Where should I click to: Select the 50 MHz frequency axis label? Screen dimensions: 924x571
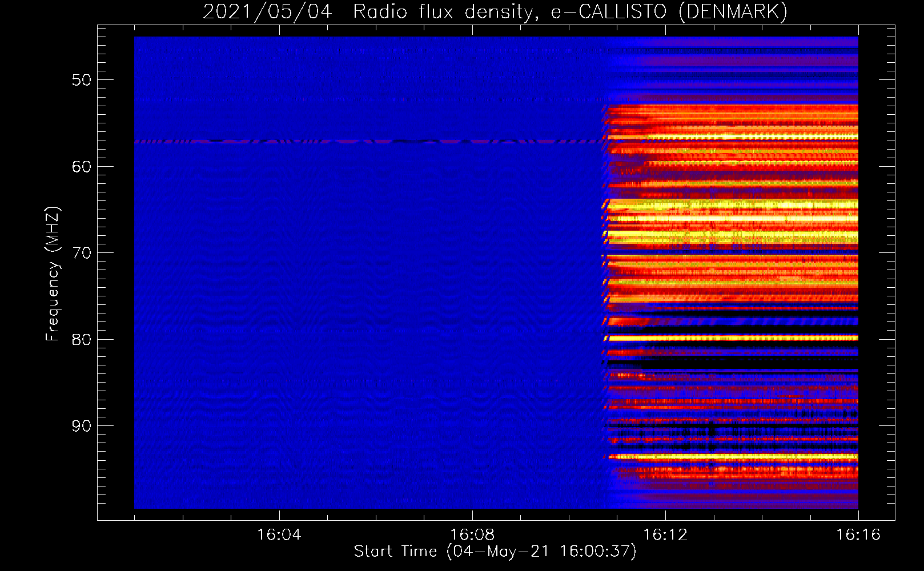click(x=82, y=80)
